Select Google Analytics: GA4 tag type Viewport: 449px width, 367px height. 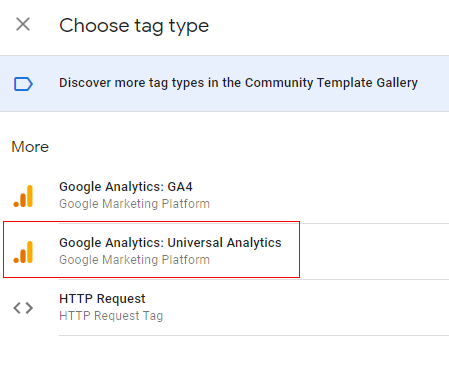pyautogui.click(x=224, y=195)
